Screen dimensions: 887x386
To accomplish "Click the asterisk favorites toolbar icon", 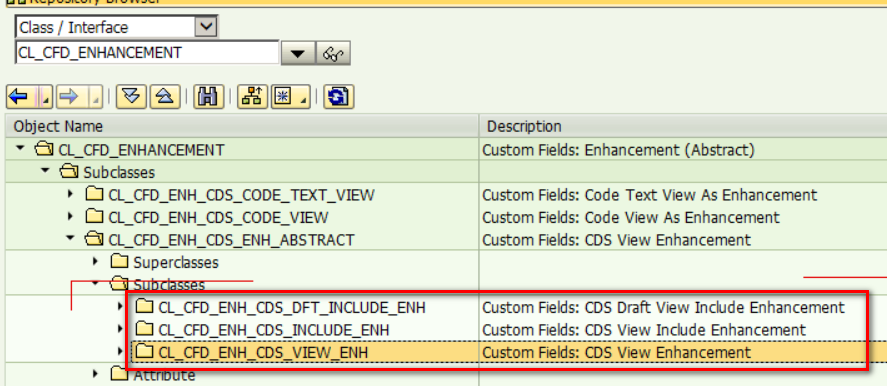I will click(282, 97).
